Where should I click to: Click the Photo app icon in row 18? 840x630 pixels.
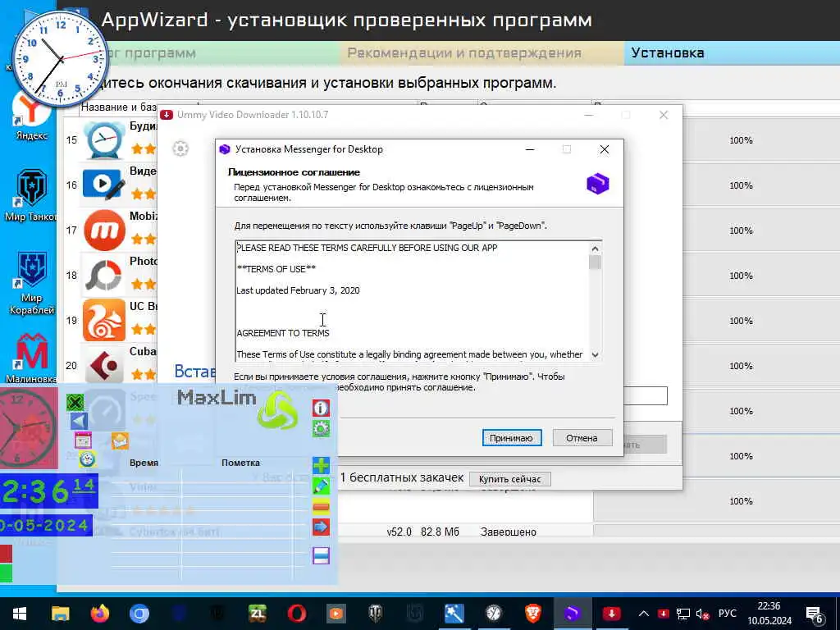click(104, 276)
